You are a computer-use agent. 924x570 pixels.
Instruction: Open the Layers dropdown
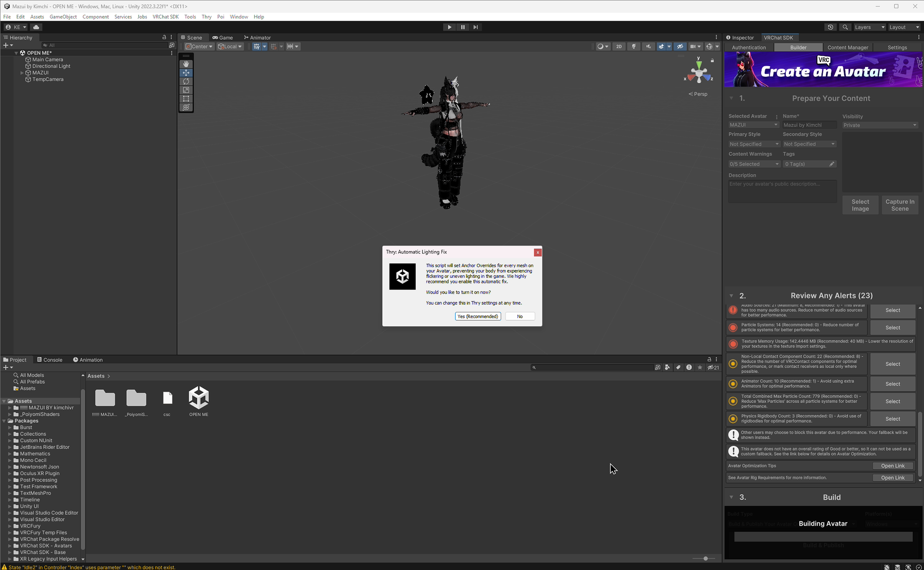(869, 27)
